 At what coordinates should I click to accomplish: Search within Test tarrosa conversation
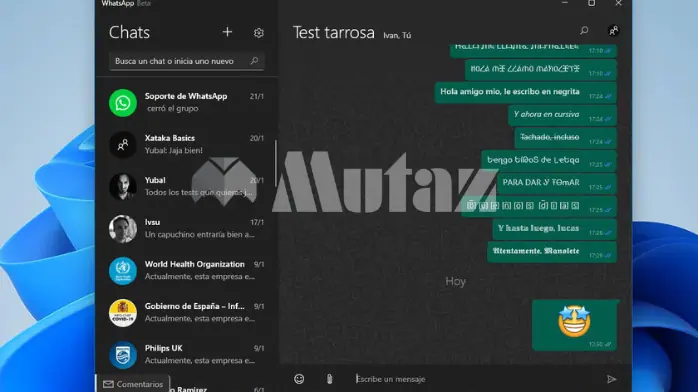(x=584, y=30)
